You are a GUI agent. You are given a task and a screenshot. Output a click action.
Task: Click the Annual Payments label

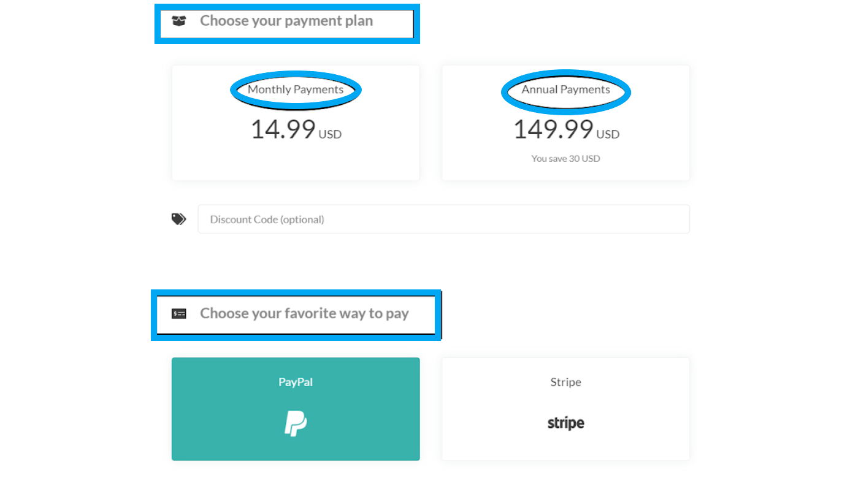pyautogui.click(x=565, y=90)
